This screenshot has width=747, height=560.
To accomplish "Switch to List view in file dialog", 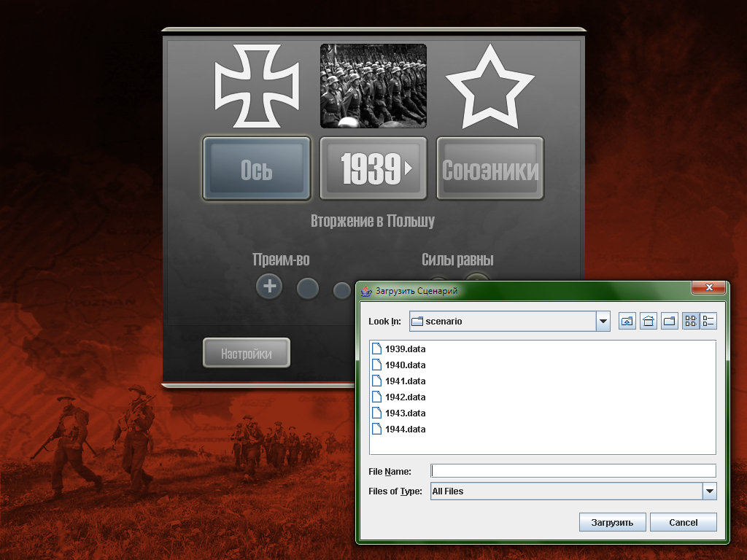I will click(x=691, y=321).
